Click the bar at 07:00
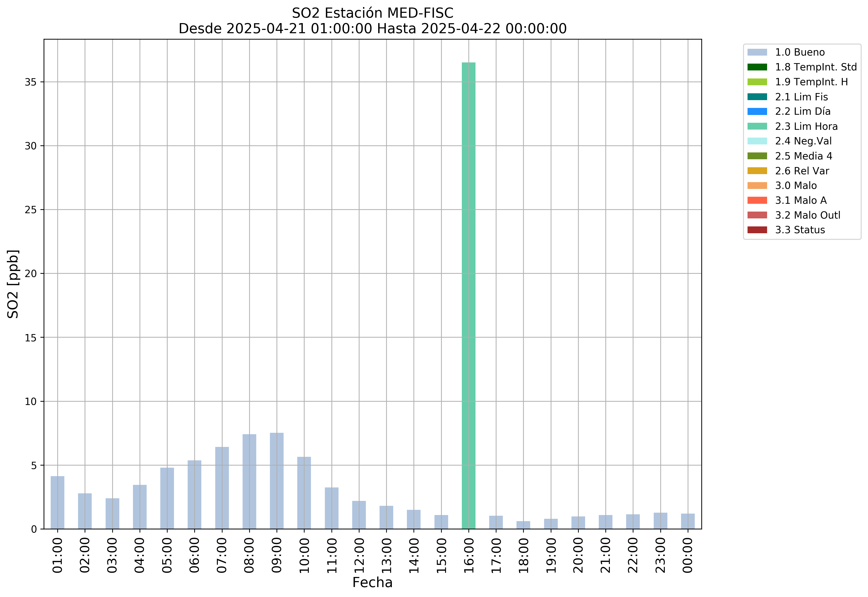 [x=222, y=488]
